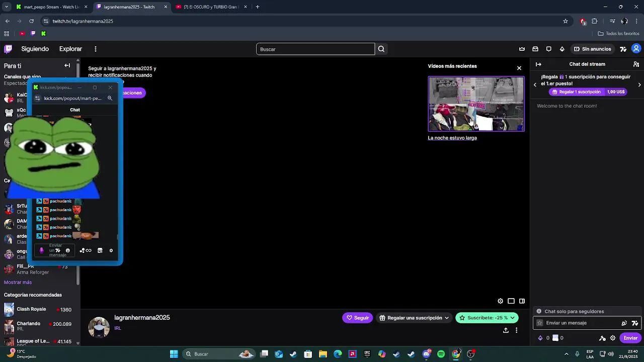Collapse the Para ti sidebar
This screenshot has height=362, width=644.
coord(67,65)
